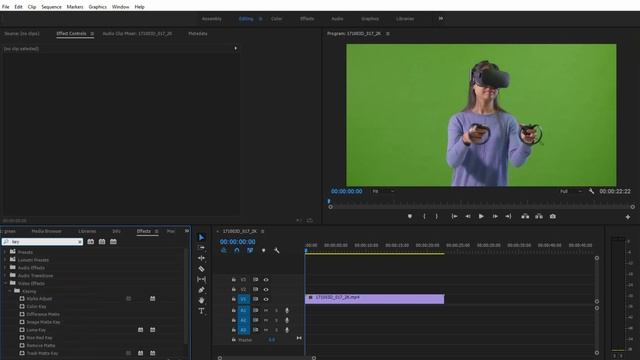Expand the Audio Transitions folder
Image resolution: width=640 pixels, height=360 pixels.
point(5,276)
